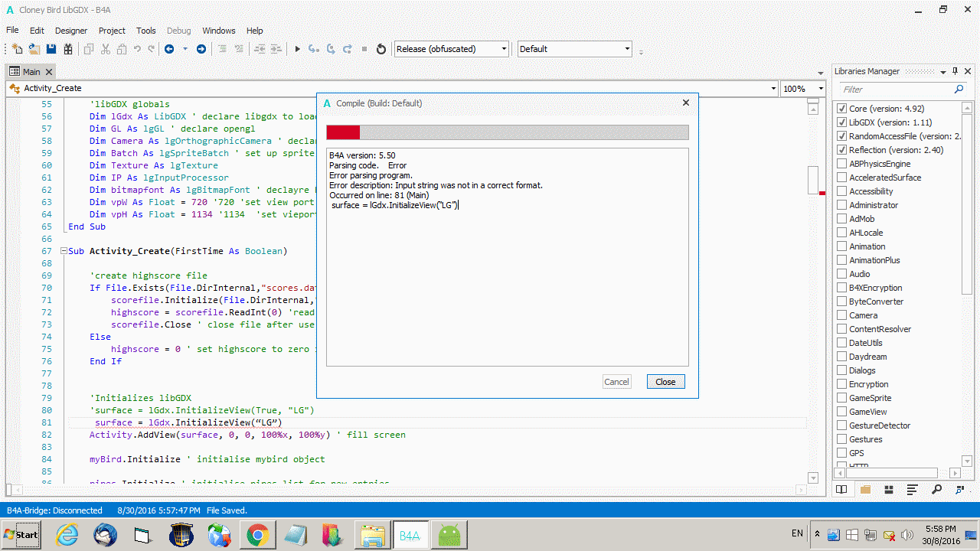Click the Windows Start button

click(22, 534)
